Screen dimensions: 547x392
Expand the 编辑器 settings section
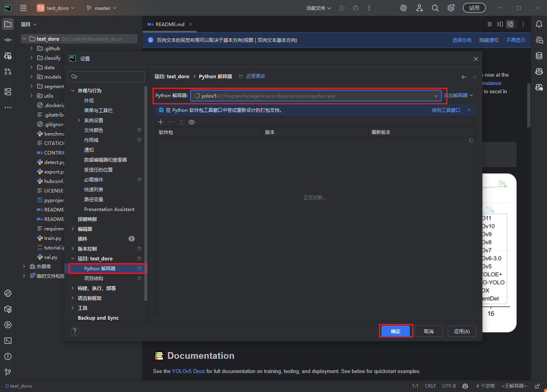73,229
